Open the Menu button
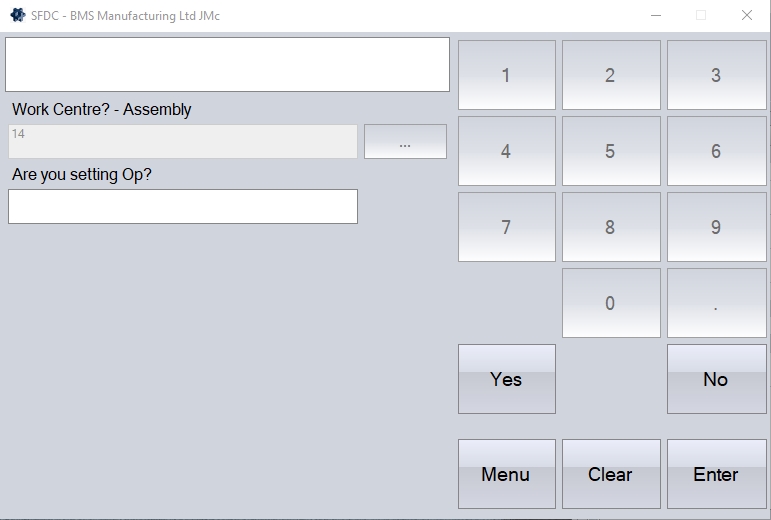771x520 pixels. click(x=506, y=474)
